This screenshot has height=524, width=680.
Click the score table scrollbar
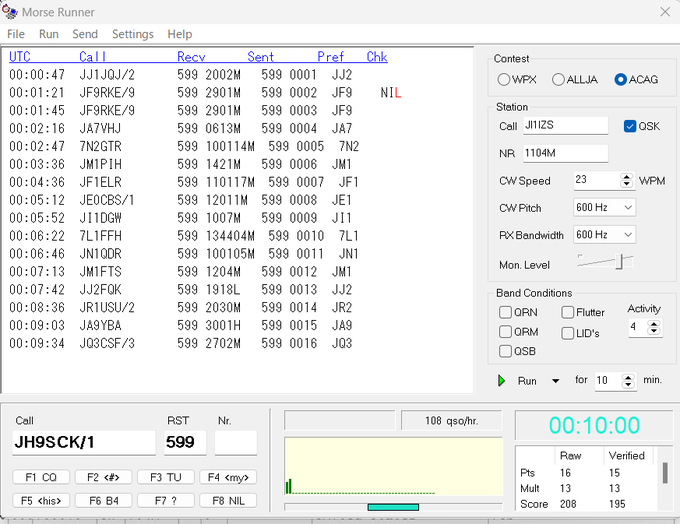(x=665, y=473)
